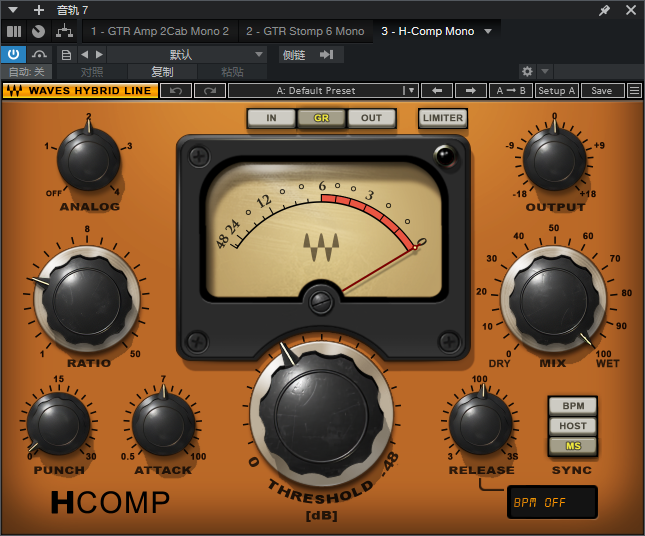The height and width of the screenshot is (536, 645).
Task: Select MS sync mode
Action: coord(573,446)
